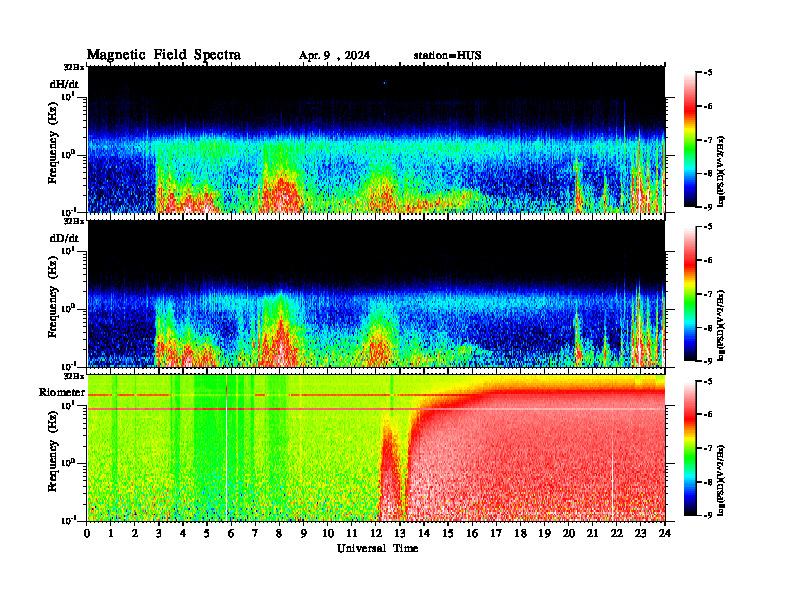This screenshot has width=792, height=612.
Task: Click hour "6" on the Universal Time axis
Action: click(231, 533)
